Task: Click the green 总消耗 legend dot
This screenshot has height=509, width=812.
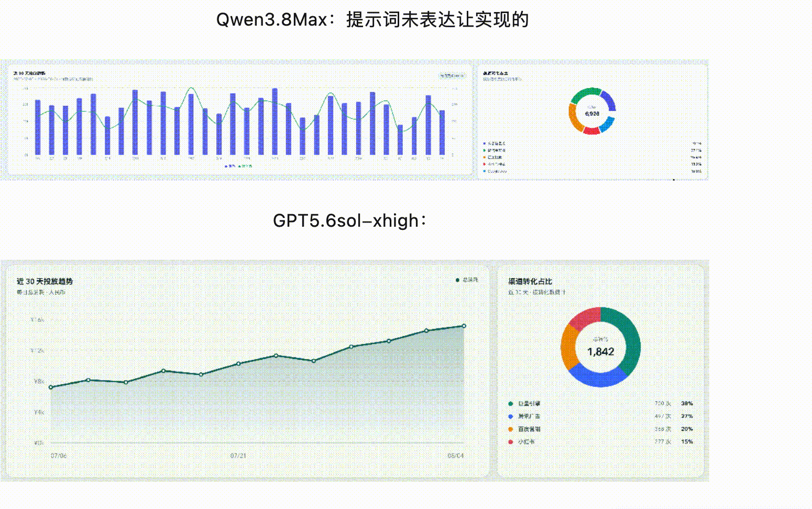Action: [457, 280]
